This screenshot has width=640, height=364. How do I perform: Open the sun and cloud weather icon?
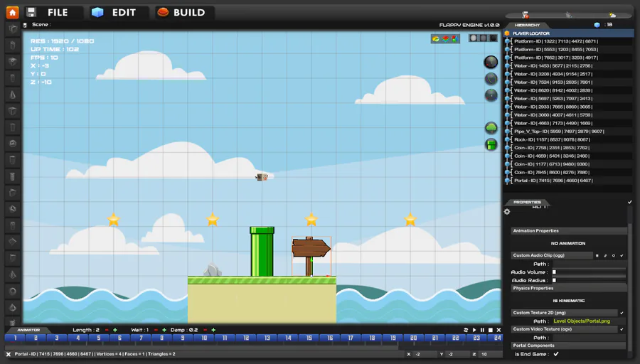pyautogui.click(x=612, y=15)
